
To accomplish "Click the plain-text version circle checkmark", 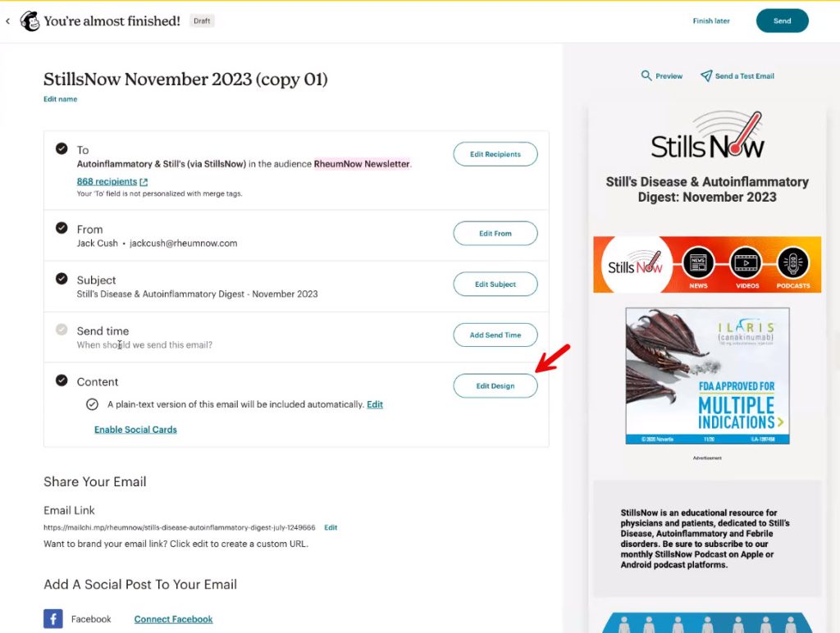I will pos(93,404).
